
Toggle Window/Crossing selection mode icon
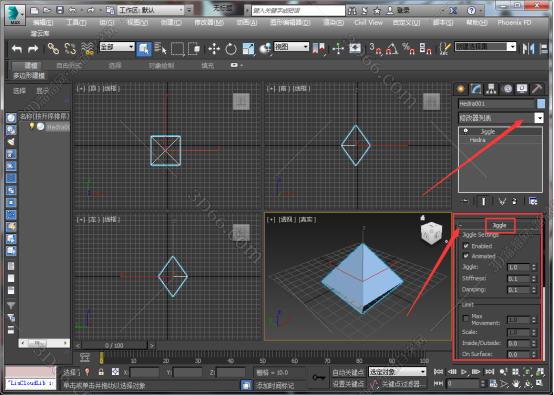194,49
